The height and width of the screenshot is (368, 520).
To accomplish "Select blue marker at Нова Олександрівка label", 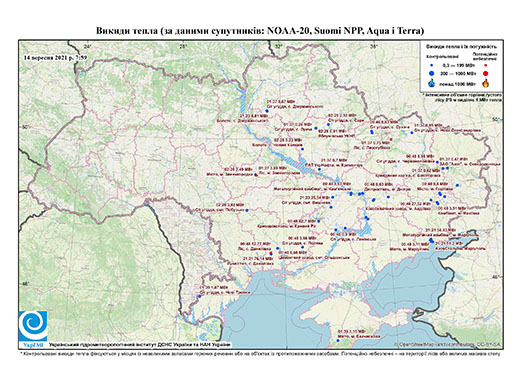I will tap(412, 133).
